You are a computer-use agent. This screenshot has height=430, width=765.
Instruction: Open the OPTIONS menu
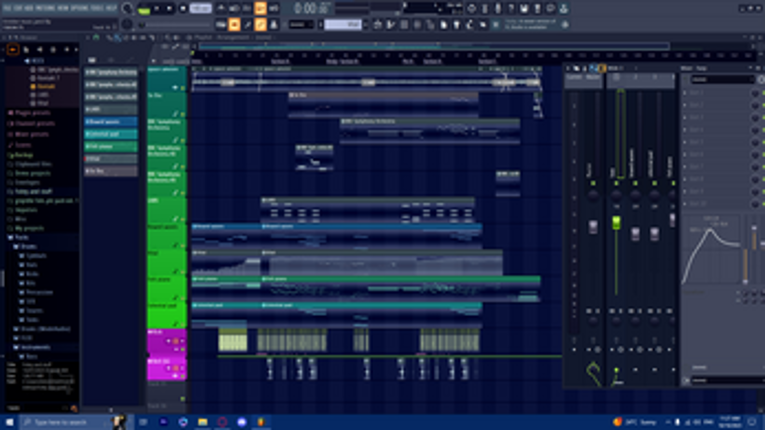(x=74, y=7)
